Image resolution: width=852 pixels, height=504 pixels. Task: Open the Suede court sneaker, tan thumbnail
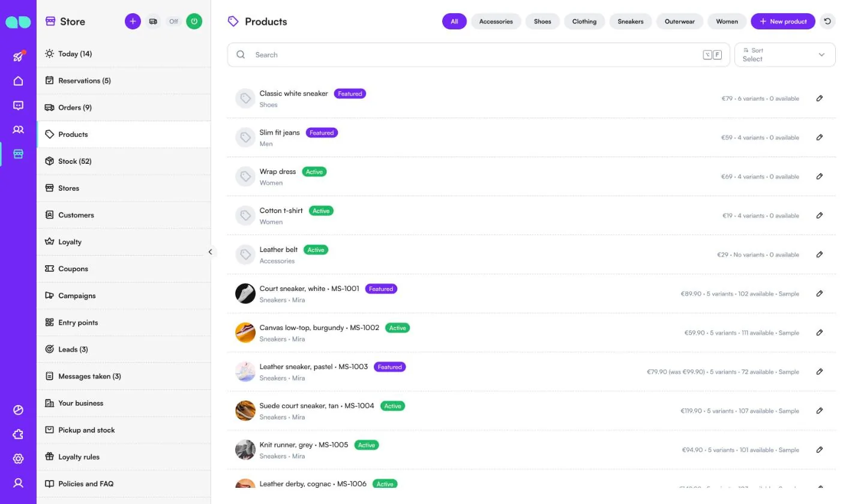245,410
